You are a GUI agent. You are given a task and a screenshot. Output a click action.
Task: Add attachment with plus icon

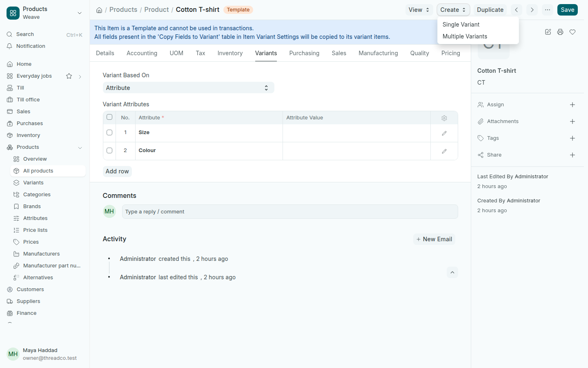click(572, 121)
